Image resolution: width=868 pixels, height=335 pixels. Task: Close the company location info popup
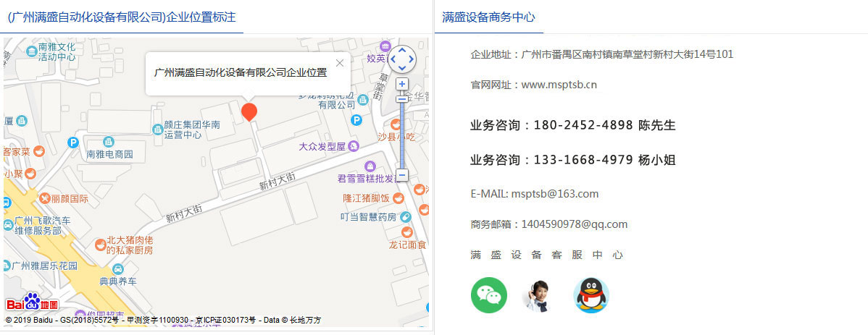(340, 63)
